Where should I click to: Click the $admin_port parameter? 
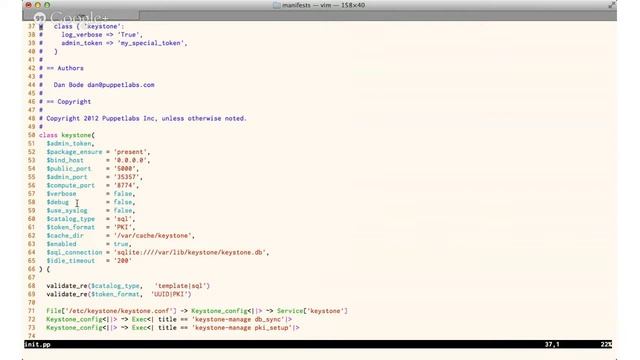point(67,177)
